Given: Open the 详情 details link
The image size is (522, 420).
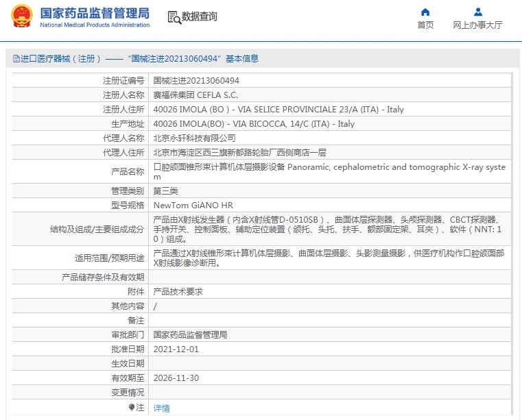Looking at the screenshot, I should coord(161,408).
